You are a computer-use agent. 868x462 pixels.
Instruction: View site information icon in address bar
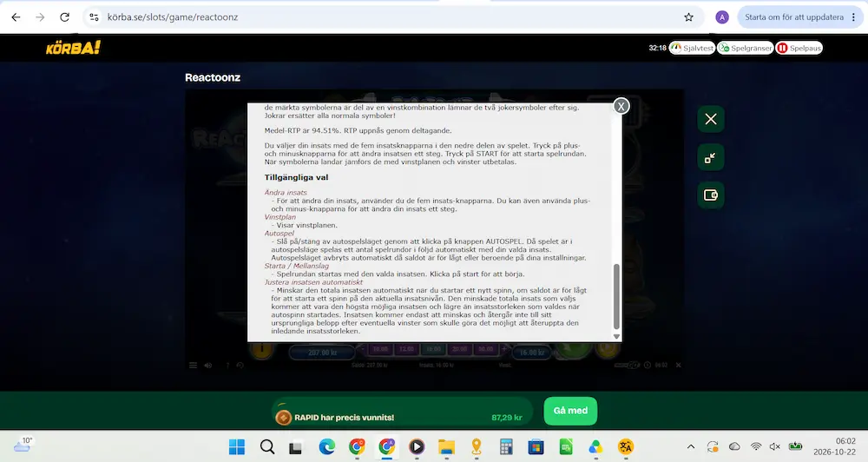[94, 17]
